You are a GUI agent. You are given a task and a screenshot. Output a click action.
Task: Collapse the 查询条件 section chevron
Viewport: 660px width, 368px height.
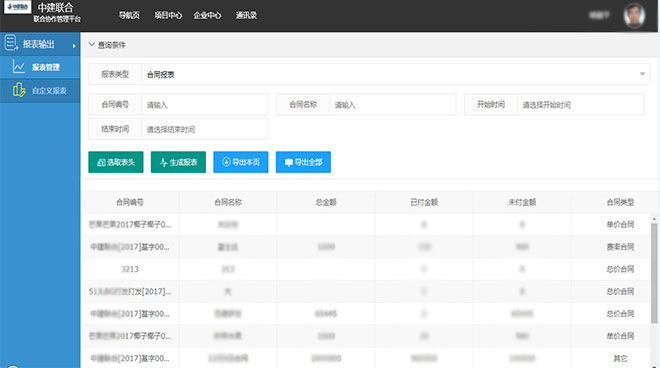click(x=91, y=44)
